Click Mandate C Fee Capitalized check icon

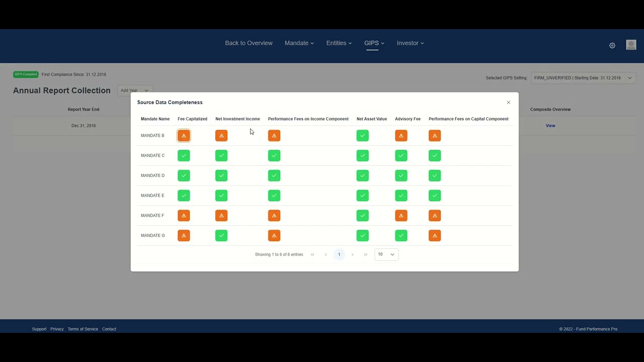click(184, 156)
